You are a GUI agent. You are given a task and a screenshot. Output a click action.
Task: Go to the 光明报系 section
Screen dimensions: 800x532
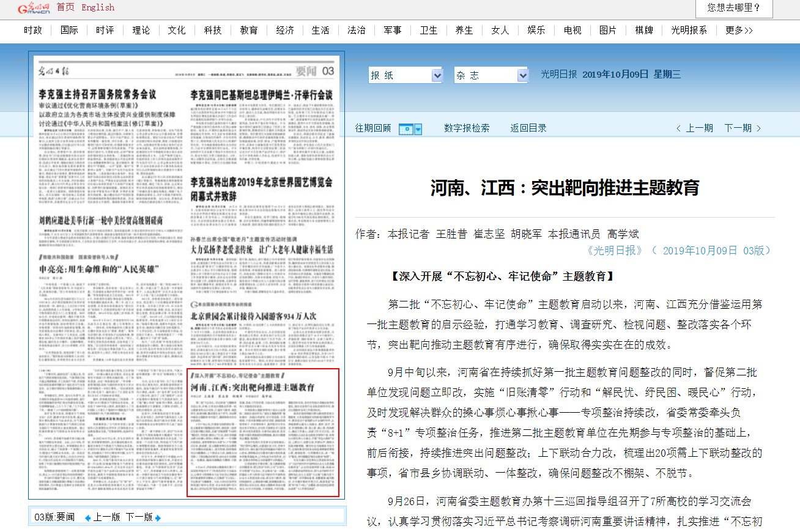pyautogui.click(x=689, y=30)
